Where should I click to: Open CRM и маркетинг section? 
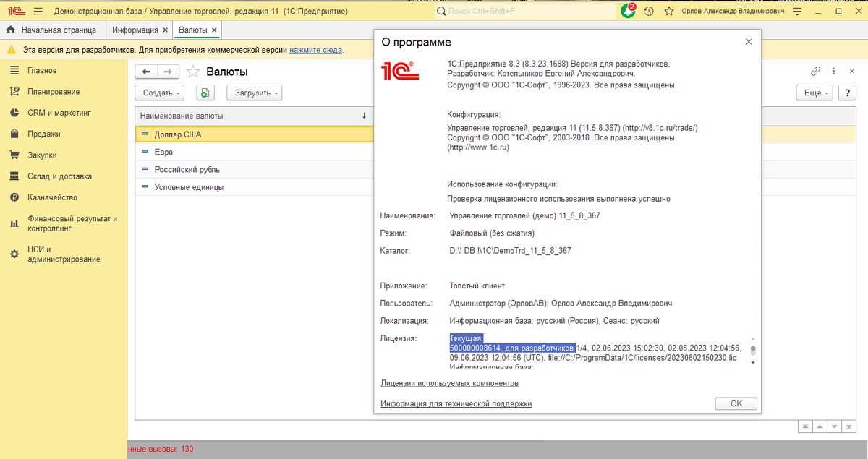(64, 113)
